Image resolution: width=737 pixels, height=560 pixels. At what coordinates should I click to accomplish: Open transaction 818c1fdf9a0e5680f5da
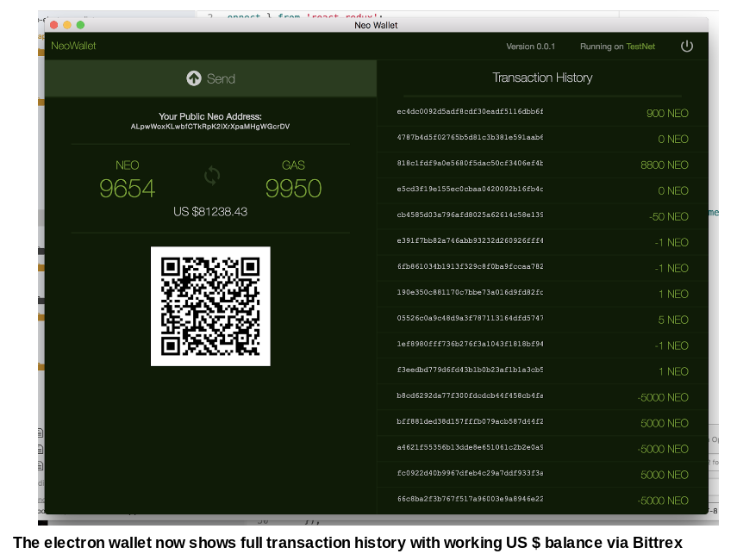click(x=470, y=163)
